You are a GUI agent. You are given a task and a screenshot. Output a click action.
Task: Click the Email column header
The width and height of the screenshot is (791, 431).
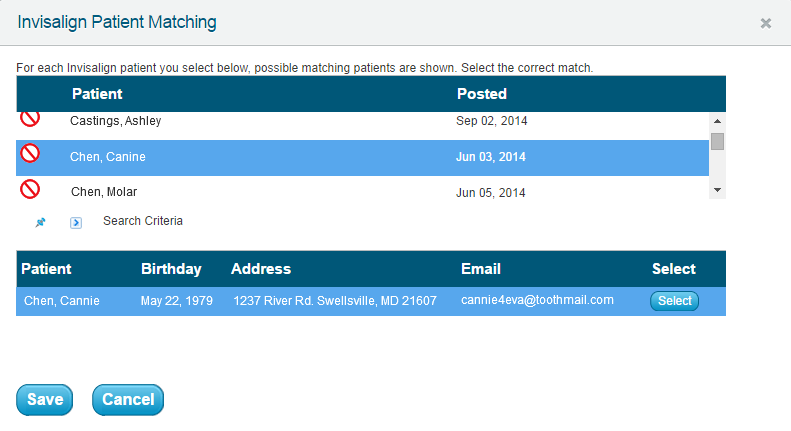click(x=481, y=269)
